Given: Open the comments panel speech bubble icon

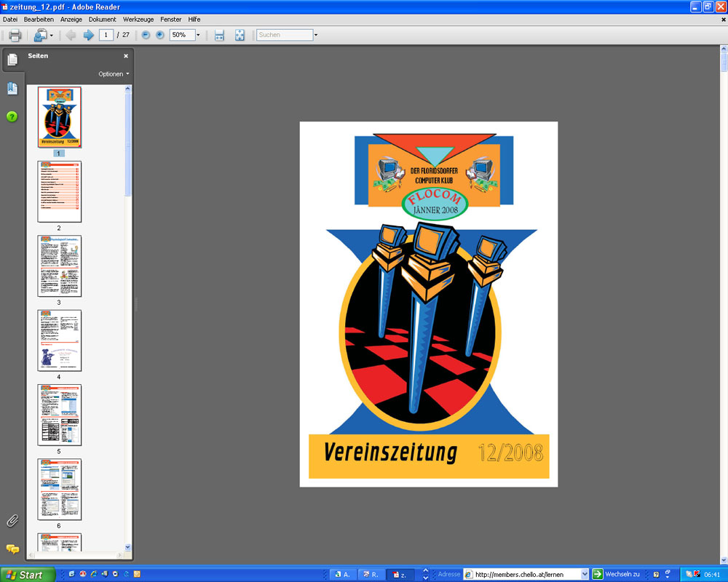Looking at the screenshot, I should click(x=12, y=549).
